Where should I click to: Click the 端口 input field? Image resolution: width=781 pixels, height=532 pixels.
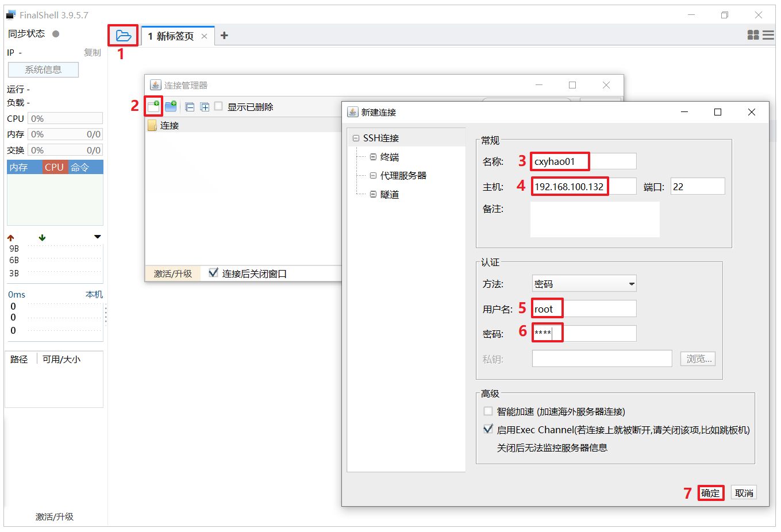pyautogui.click(x=698, y=186)
